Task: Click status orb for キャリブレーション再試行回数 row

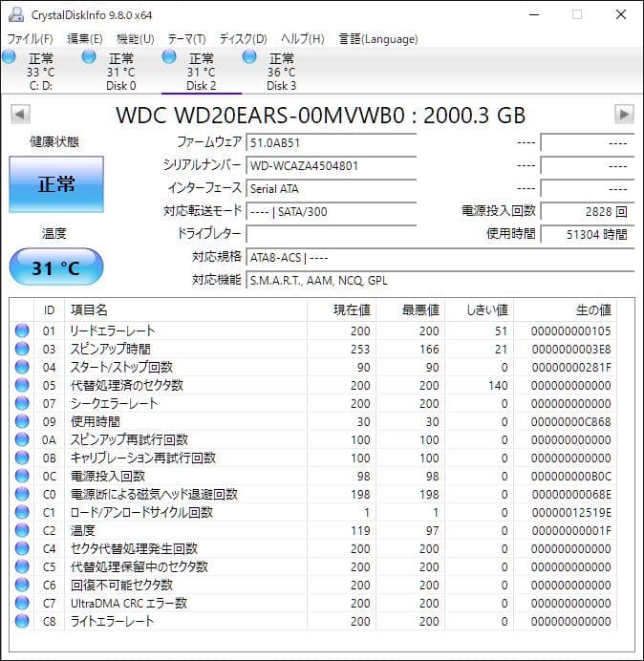Action: 22,458
